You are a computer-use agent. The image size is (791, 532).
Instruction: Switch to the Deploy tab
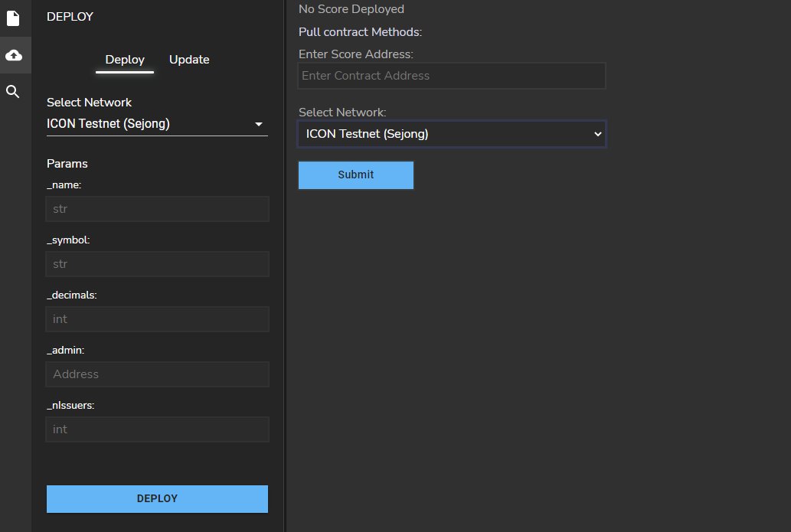125,60
